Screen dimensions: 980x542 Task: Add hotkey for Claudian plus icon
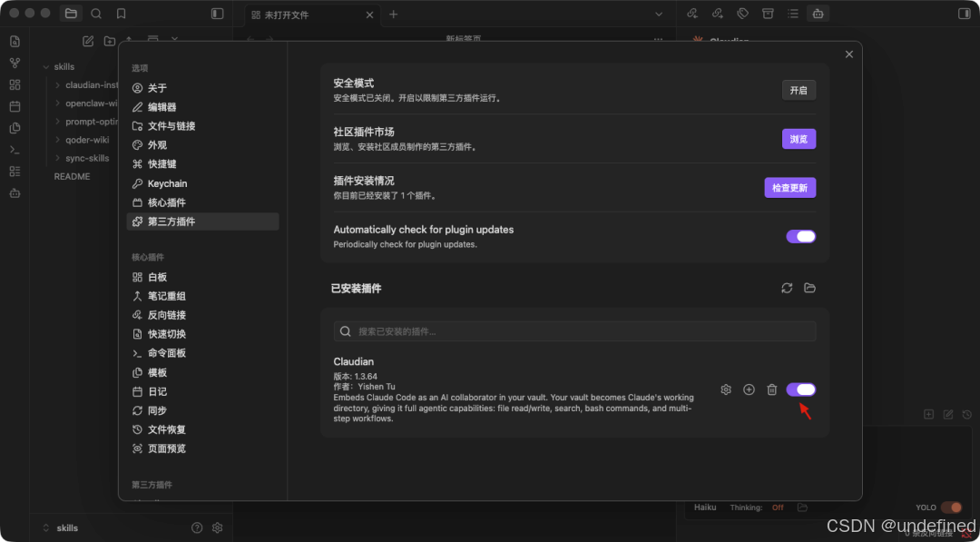[x=749, y=389]
